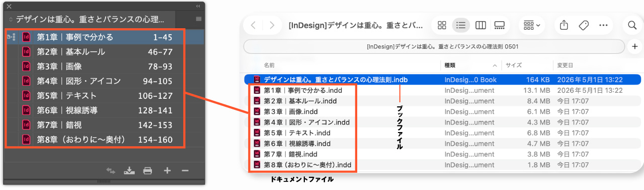Sort Finder list by 変更日 column
Screen dimensions: 644x190
tap(565, 66)
